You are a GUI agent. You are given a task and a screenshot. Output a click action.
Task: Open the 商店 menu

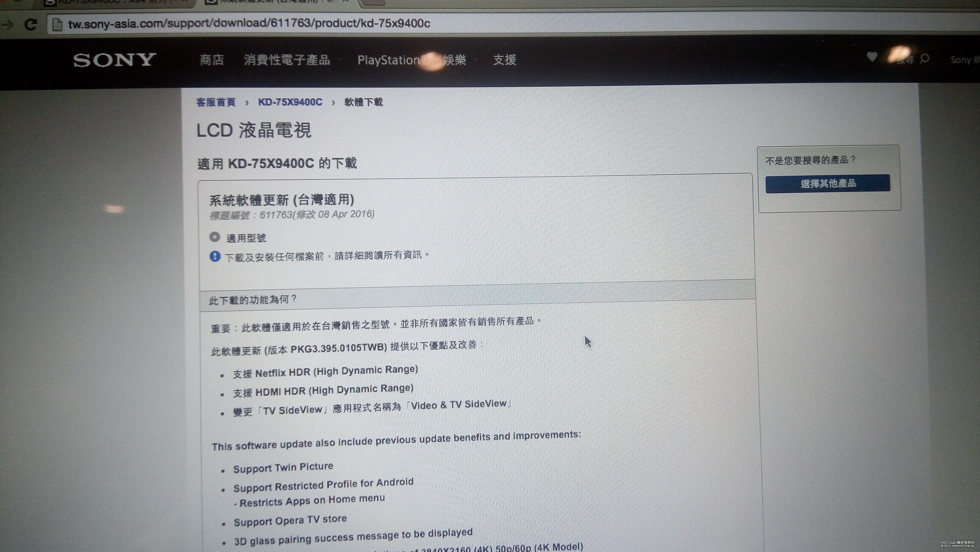212,60
